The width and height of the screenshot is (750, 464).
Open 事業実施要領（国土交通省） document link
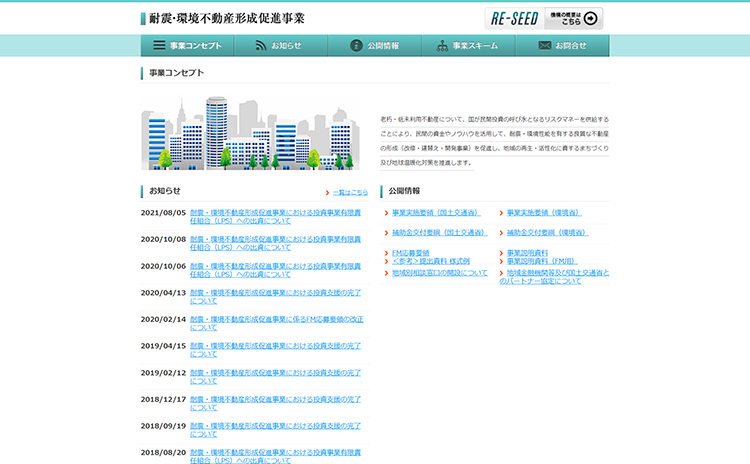433,213
